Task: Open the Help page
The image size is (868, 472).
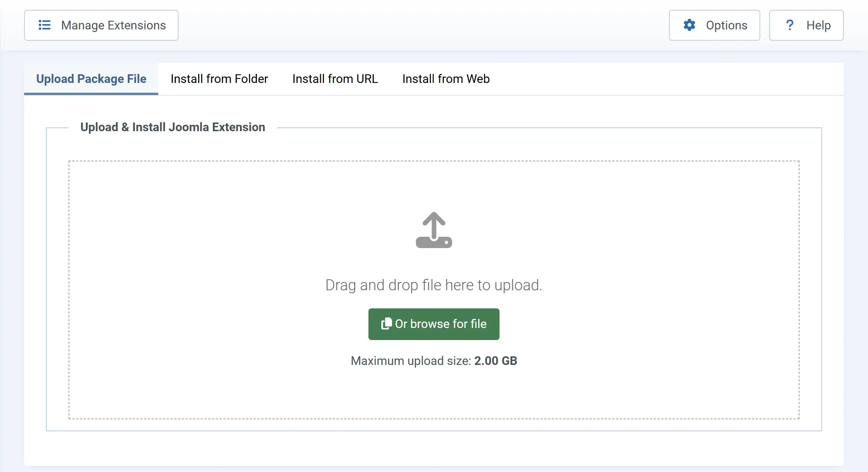Action: 806,25
